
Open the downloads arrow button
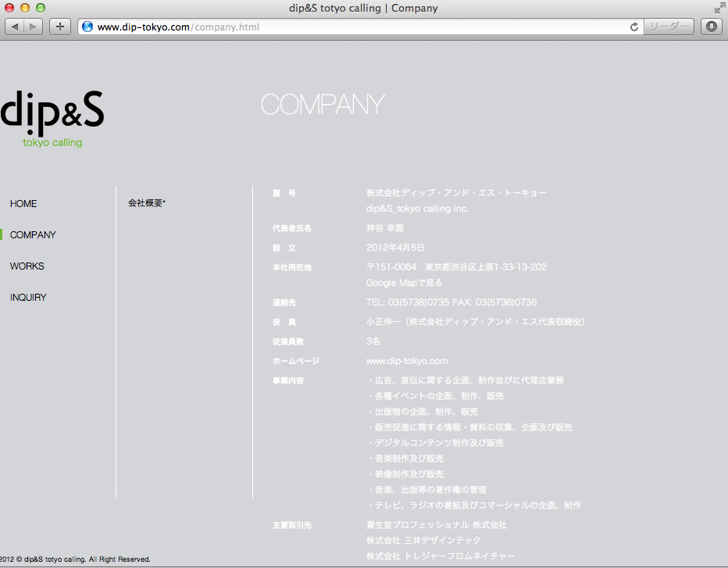(712, 27)
